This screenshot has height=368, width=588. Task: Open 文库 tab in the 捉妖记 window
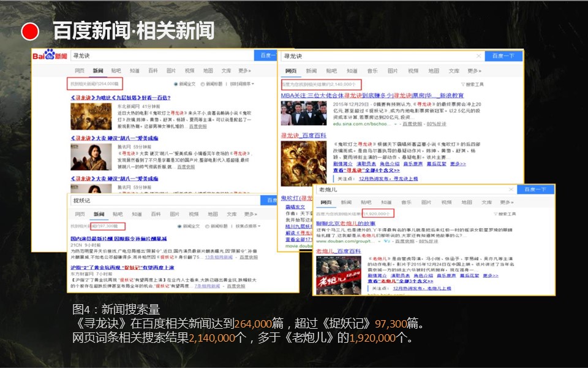click(x=232, y=214)
